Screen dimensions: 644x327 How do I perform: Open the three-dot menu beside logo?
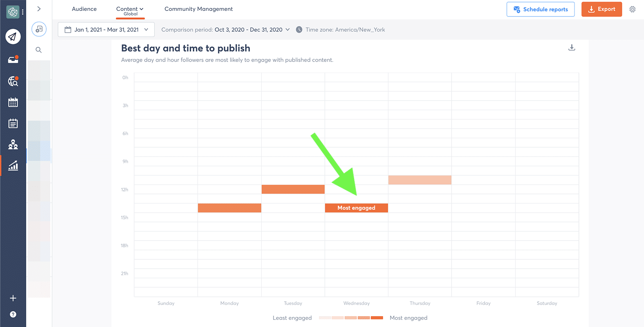(x=23, y=12)
